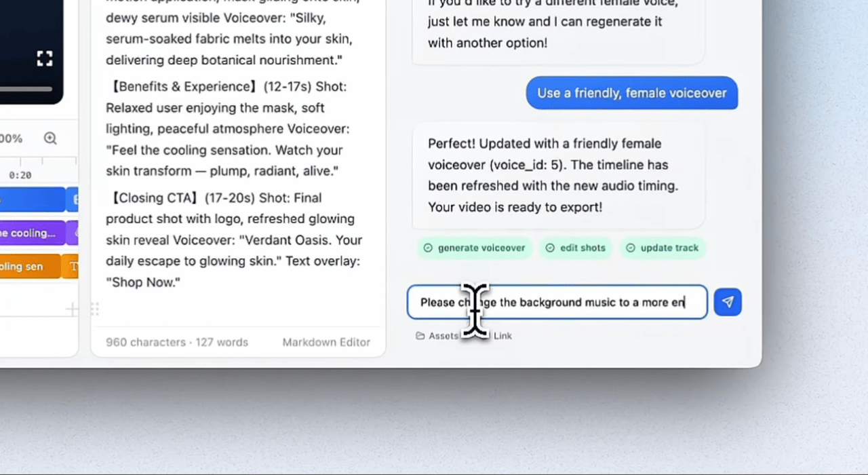
Task: Click the 0:20 mark on the timeline ruler
Action: coord(20,175)
